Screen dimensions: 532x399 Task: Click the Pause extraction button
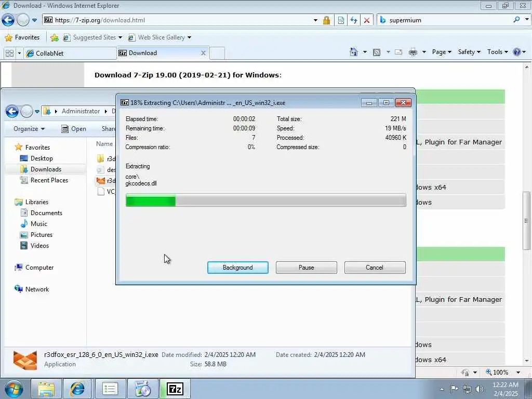click(307, 268)
